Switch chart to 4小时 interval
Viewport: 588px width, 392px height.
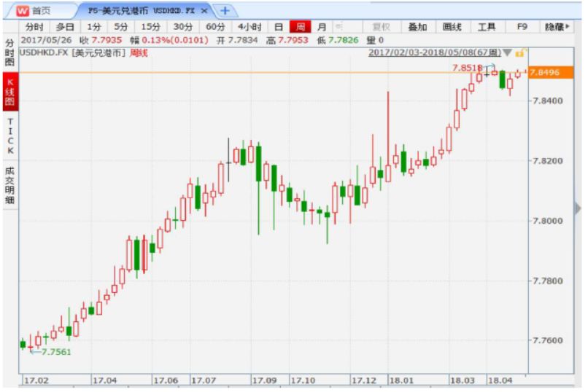pos(249,27)
